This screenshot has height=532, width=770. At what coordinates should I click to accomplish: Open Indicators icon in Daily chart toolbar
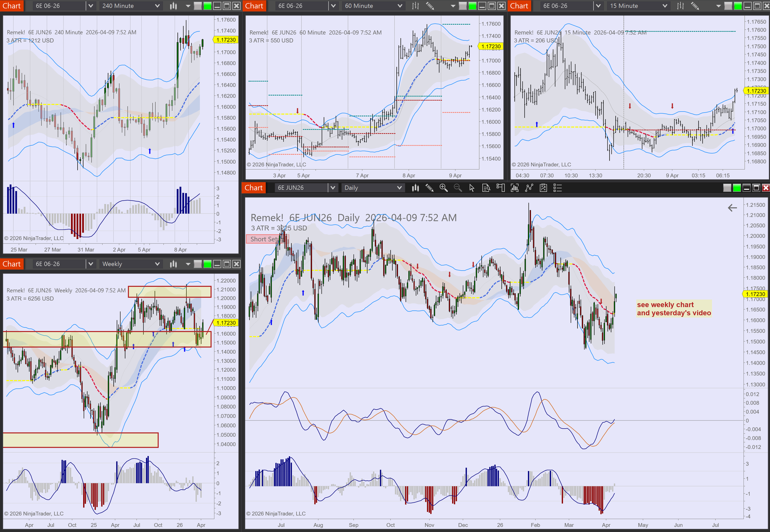[514, 188]
